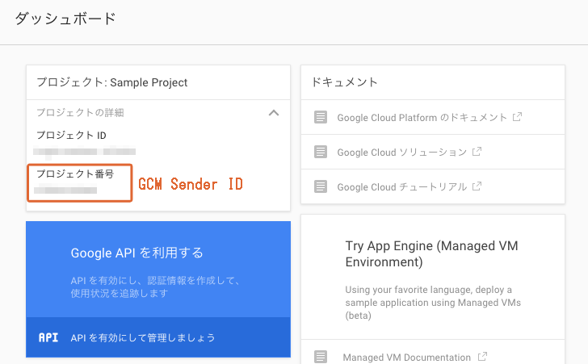Click the API を有効にし、認証情報を作成して description text
The image size is (588, 364).
155,287
